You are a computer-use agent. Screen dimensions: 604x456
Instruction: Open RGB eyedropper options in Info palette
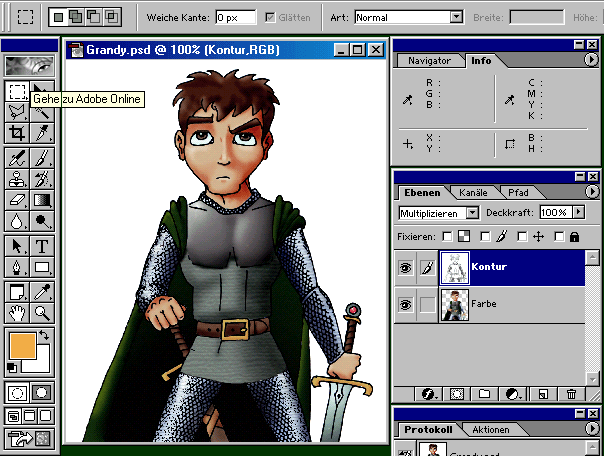click(408, 100)
